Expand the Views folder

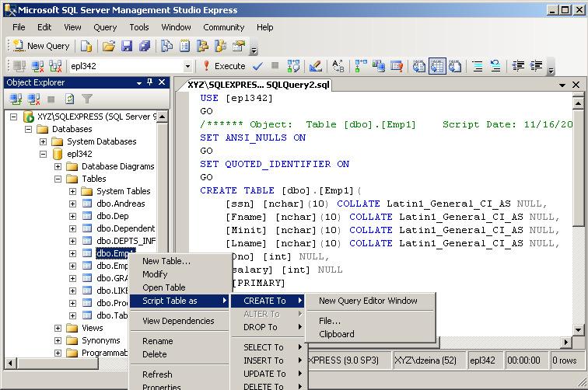pos(58,328)
